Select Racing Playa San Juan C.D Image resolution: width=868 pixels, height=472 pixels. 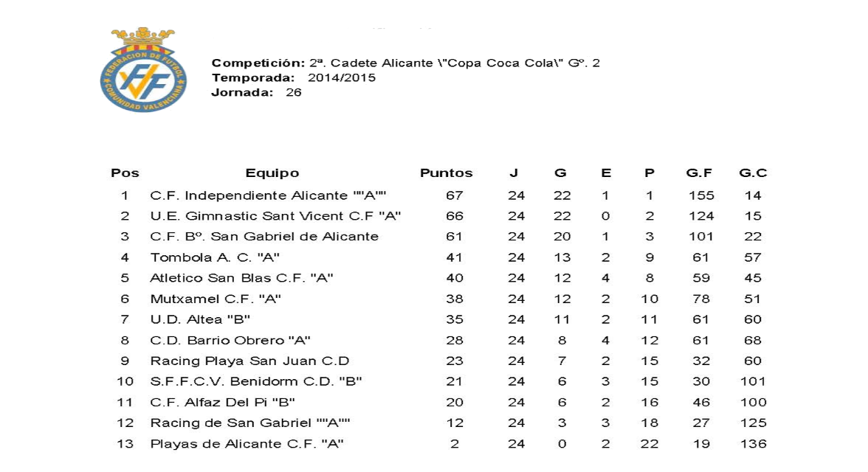[x=249, y=361]
